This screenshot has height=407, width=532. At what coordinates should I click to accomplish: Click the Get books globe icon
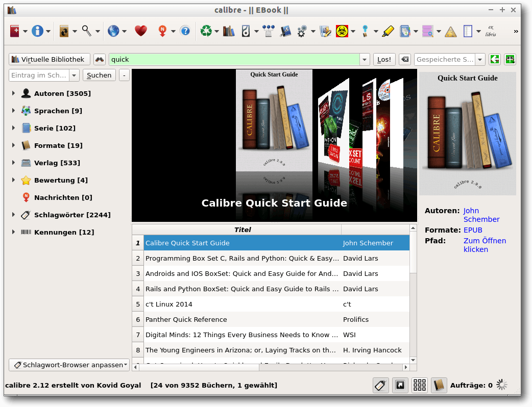point(113,31)
